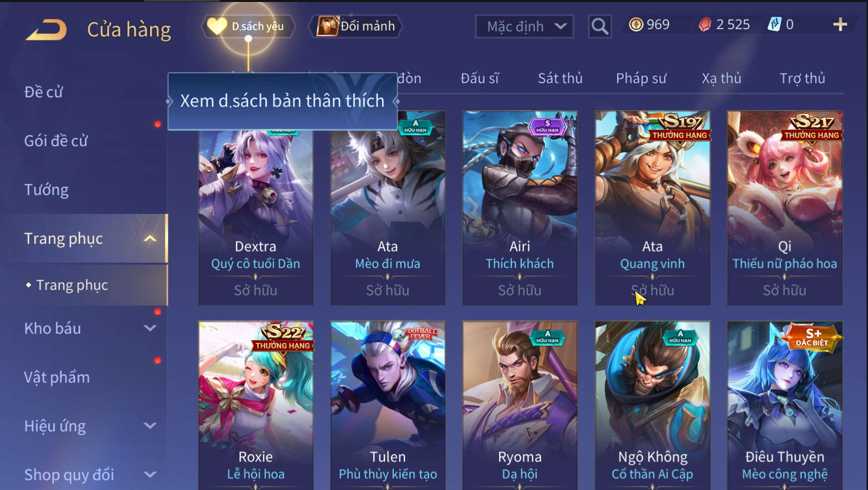Select the Sát thủ tab
Image resolution: width=868 pixels, height=490 pixels.
[x=560, y=78]
